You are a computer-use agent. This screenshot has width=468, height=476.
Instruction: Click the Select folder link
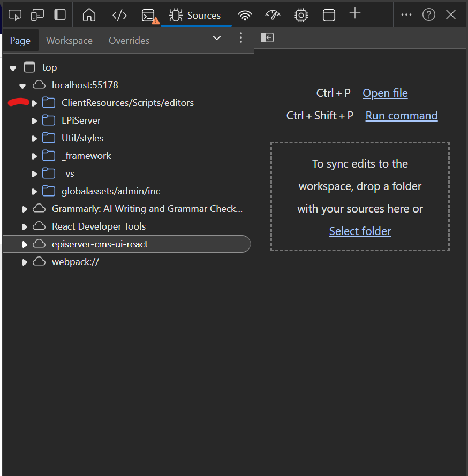click(360, 231)
